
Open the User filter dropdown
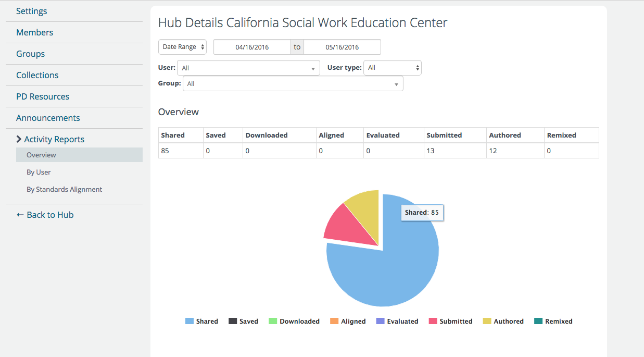248,68
